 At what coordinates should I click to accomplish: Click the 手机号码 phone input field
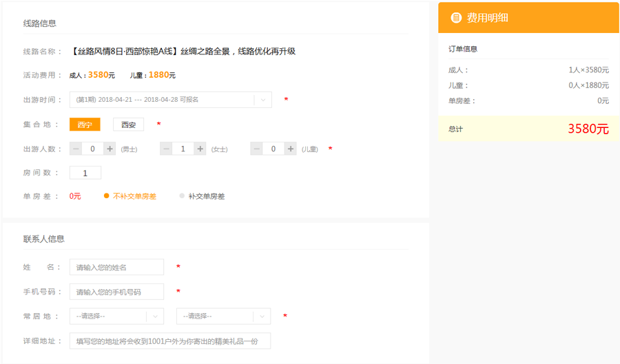click(116, 292)
